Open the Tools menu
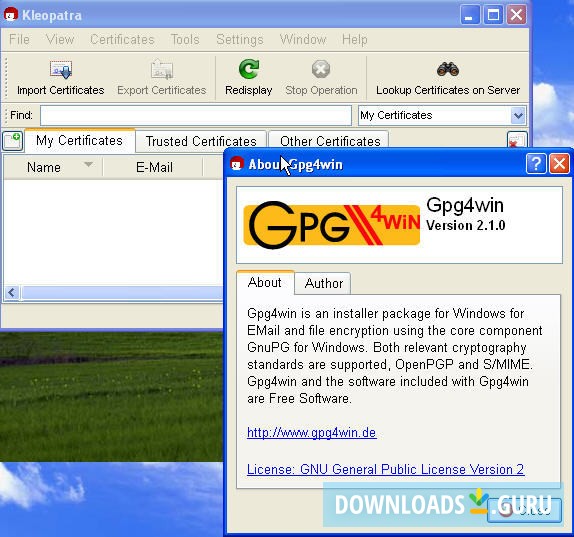This screenshot has width=574, height=537. [185, 39]
